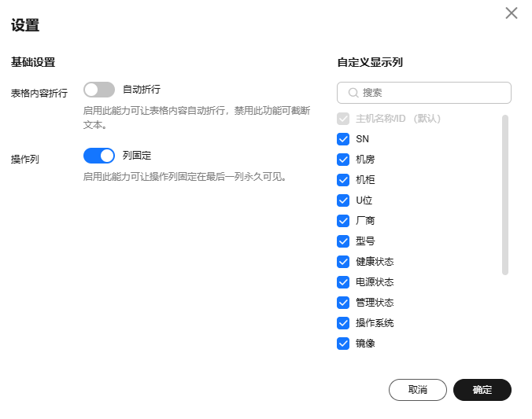Click the column list scrollbar

click(505, 195)
